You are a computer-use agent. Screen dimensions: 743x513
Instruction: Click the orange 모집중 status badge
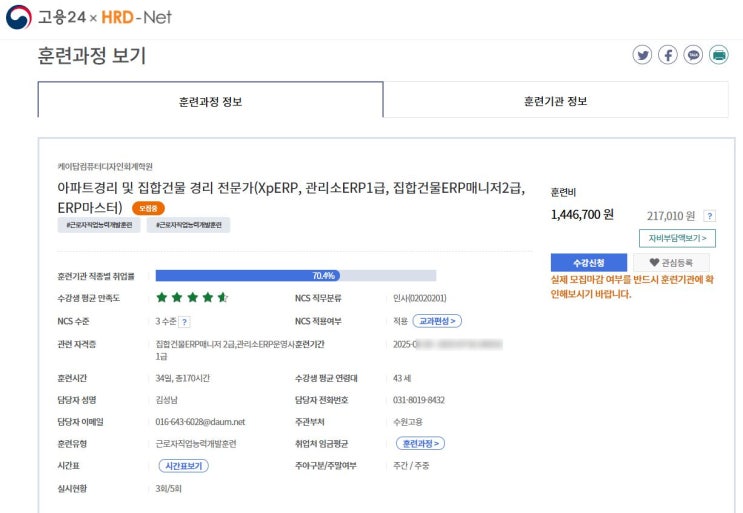coord(148,208)
